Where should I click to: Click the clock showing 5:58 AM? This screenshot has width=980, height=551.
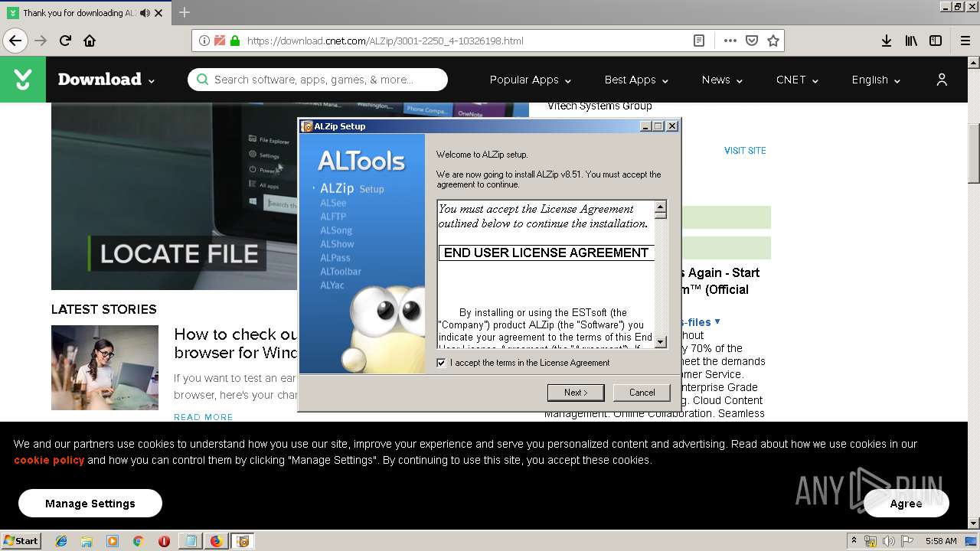click(x=941, y=541)
